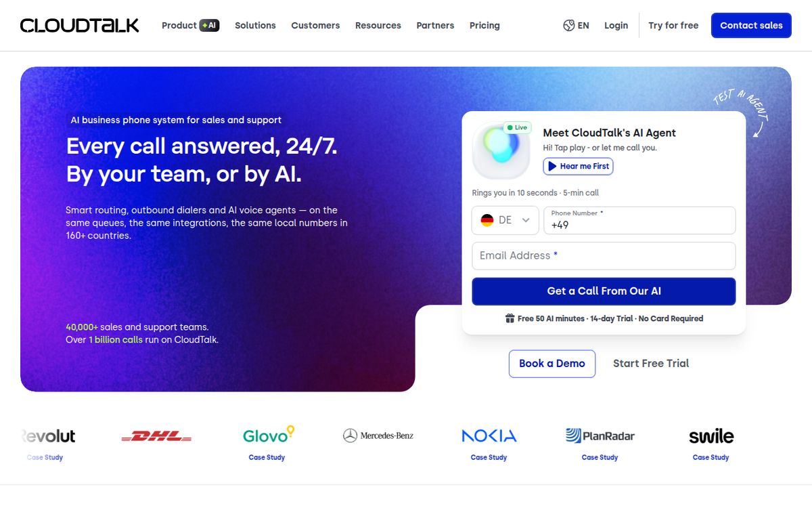Focus the Email Address field
The width and height of the screenshot is (812, 508).
(x=604, y=256)
